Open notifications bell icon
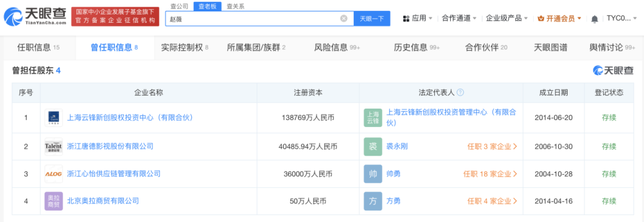 [x=595, y=18]
